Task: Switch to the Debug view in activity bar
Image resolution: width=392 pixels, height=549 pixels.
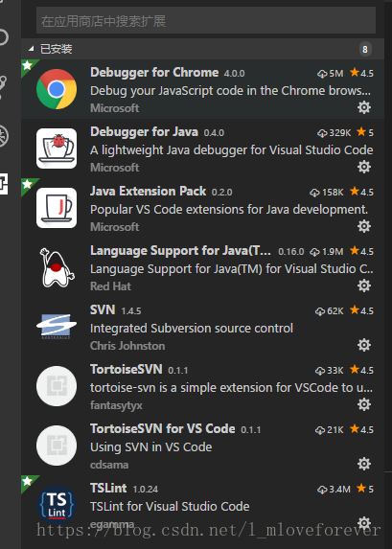Action: (4, 135)
